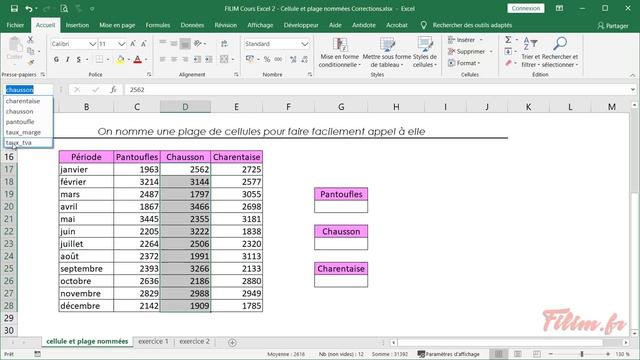Toggle underline formatting (S)
640x360 pixels.
tap(78, 60)
